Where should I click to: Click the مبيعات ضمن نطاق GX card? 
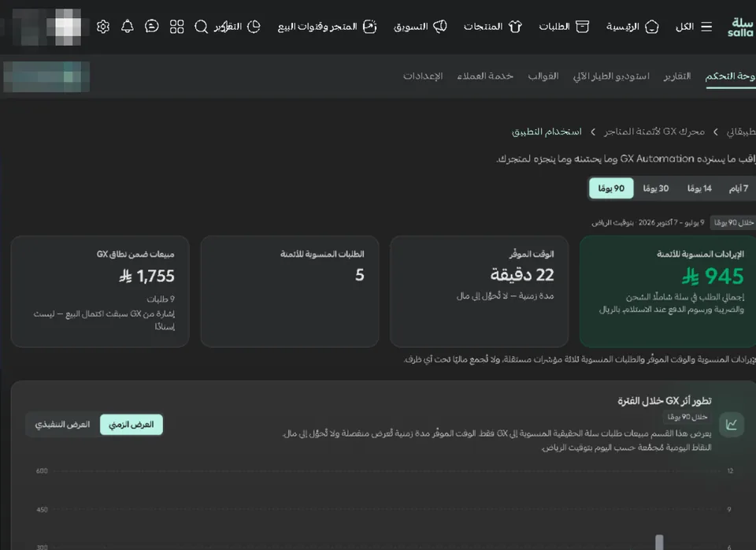click(100, 292)
